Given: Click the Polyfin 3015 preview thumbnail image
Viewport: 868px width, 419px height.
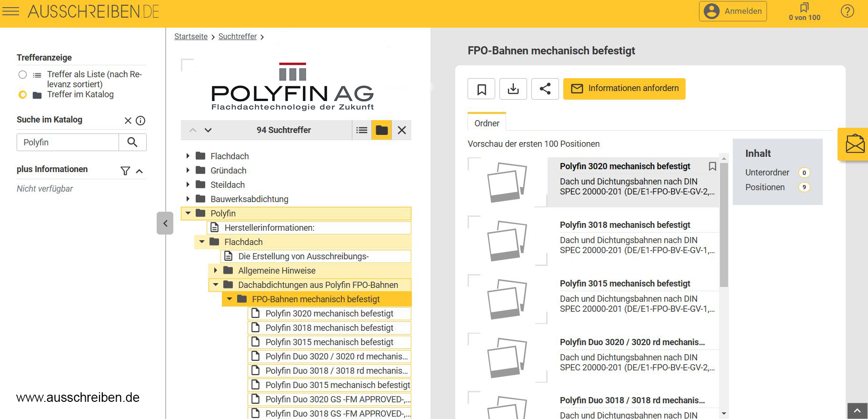Looking at the screenshot, I should click(x=507, y=299).
